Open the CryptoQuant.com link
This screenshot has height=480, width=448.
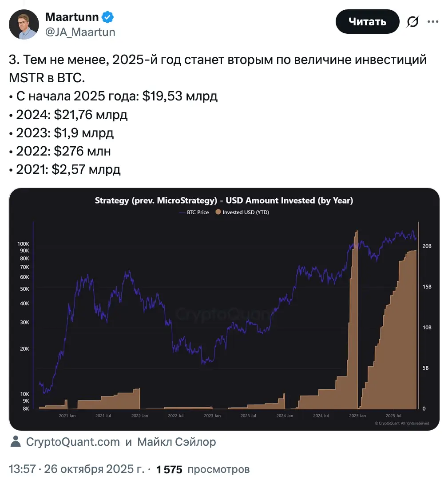click(x=72, y=441)
